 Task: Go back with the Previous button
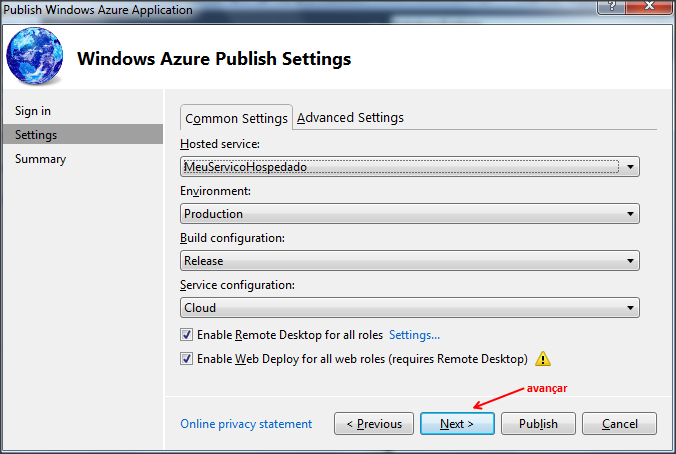pos(374,424)
